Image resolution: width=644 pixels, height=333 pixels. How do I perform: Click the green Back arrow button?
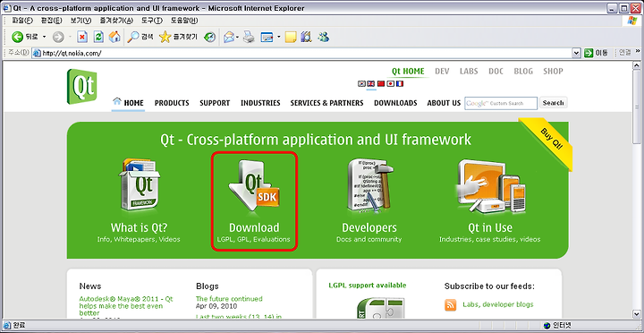pos(17,38)
